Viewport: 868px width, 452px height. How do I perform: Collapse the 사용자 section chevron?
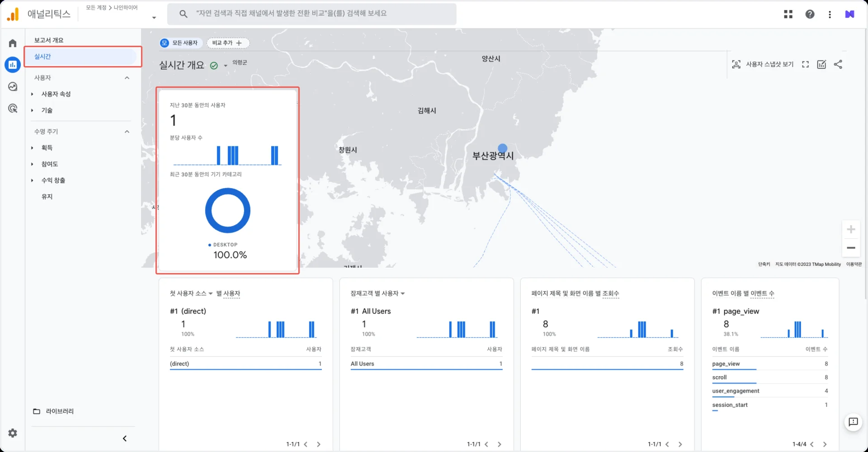tap(127, 78)
